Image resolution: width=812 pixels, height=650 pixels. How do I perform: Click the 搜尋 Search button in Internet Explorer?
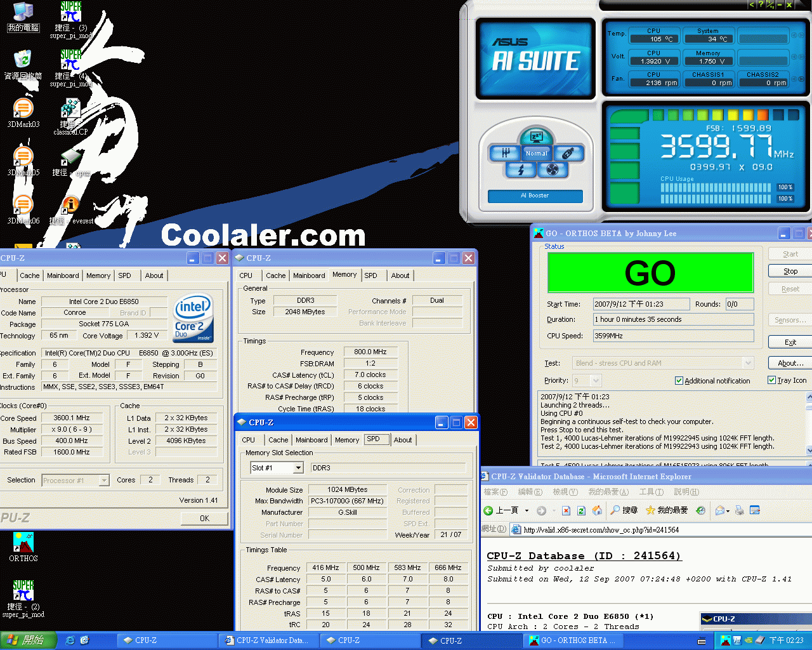point(624,510)
